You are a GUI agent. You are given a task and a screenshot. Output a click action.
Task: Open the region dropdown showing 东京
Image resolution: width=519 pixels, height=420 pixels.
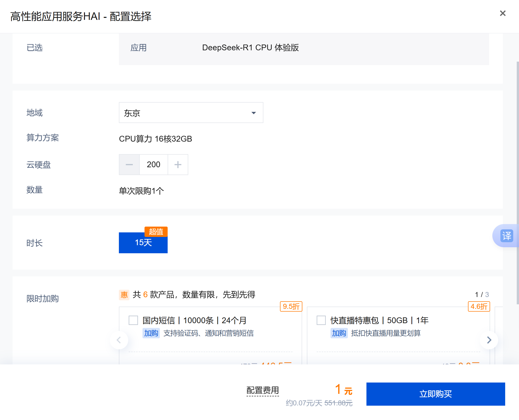[191, 113]
